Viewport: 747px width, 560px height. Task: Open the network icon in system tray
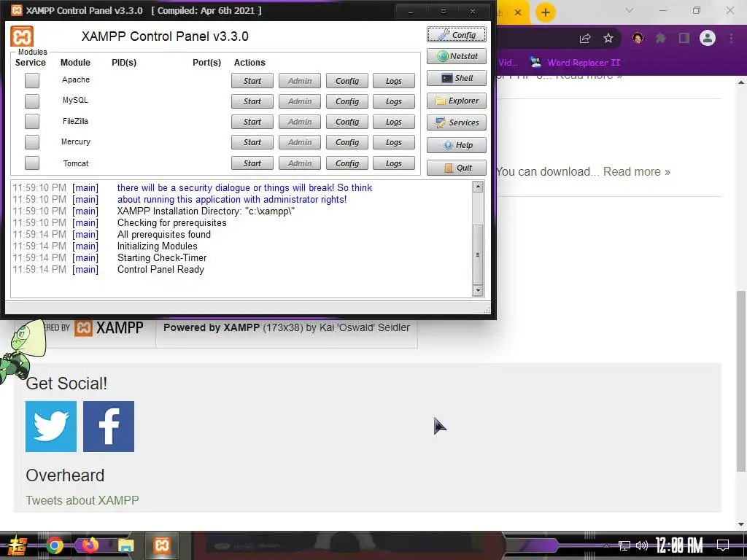624,545
